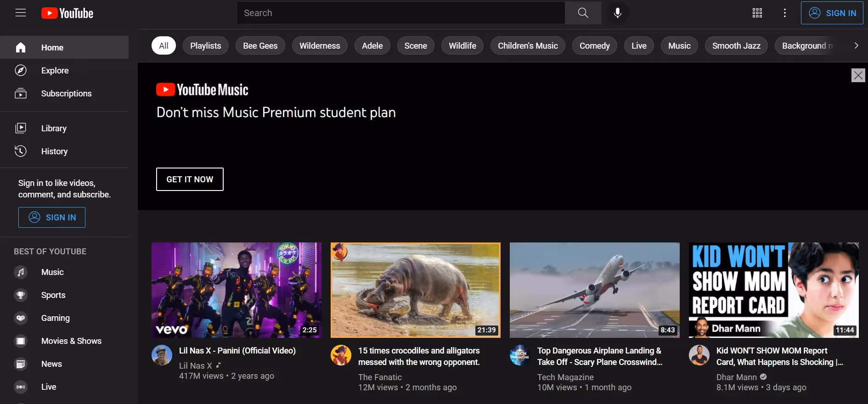Open the YouTube apps grid

pyautogui.click(x=757, y=13)
